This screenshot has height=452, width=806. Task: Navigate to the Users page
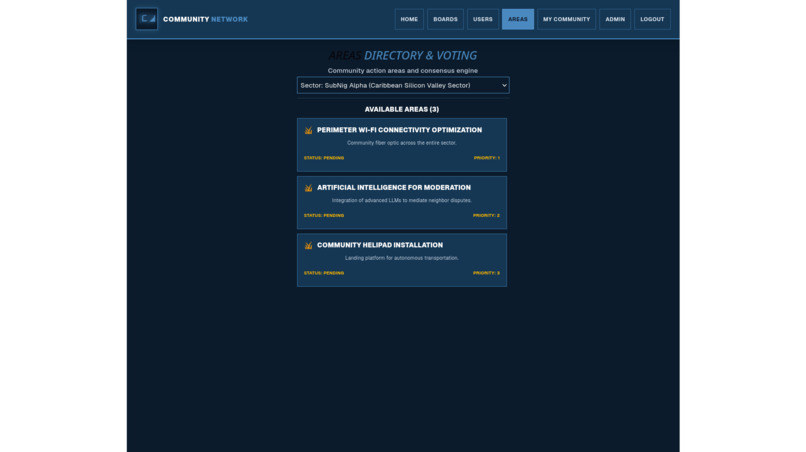483,19
